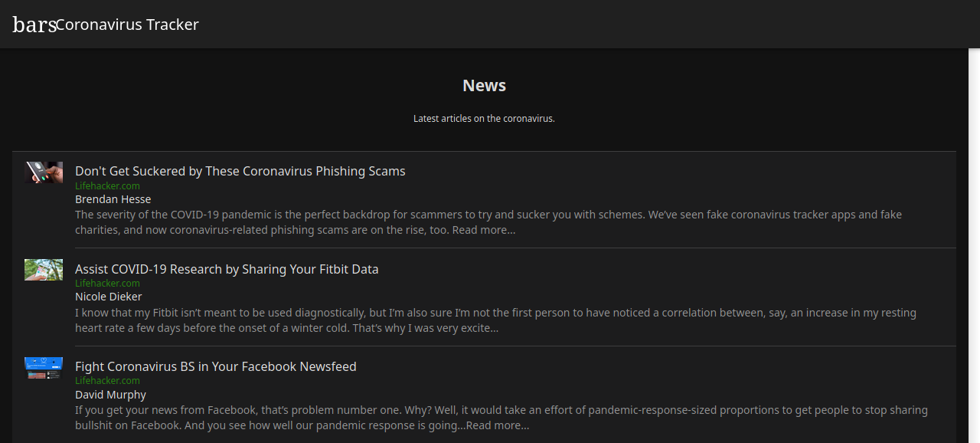The width and height of the screenshot is (980, 443).
Task: Click 'Read more...' in Facebook Newsfeed summary
Action: [498, 425]
